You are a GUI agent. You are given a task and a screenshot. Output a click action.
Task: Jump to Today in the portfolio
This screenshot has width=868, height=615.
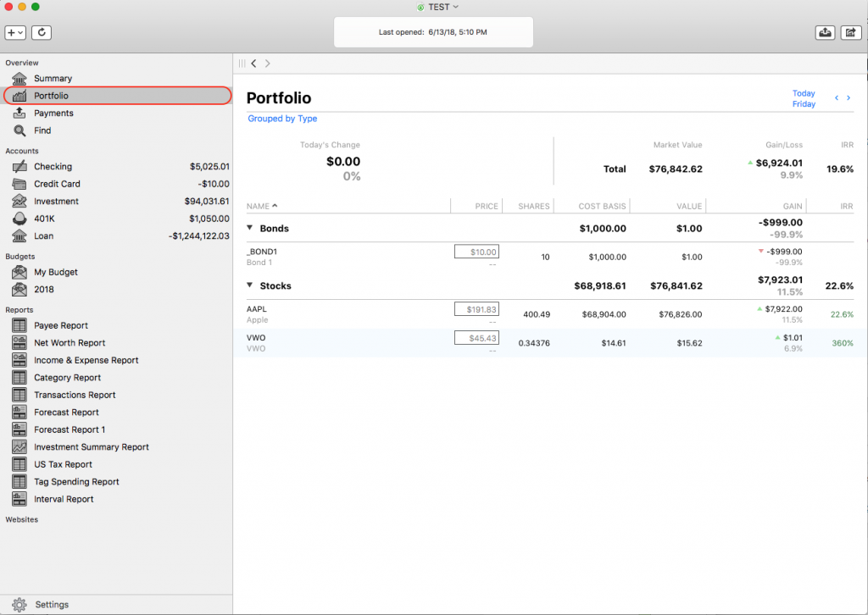(x=804, y=93)
